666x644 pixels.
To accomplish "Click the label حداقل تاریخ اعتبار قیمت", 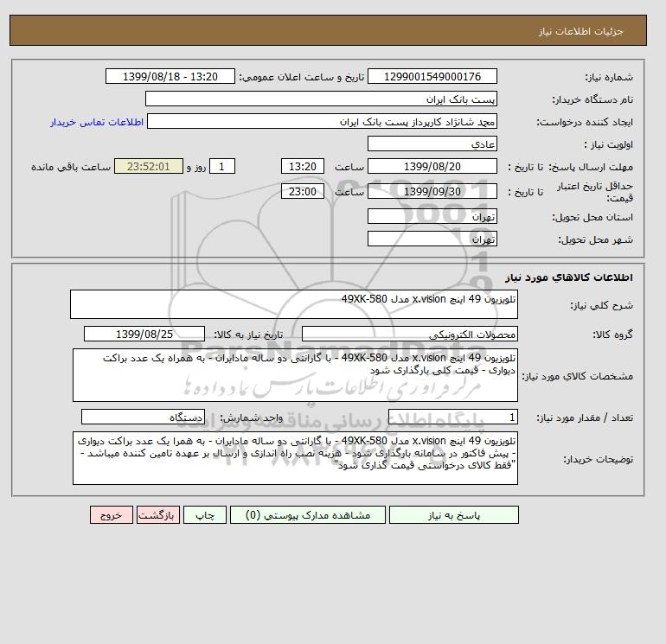I will tap(595, 192).
